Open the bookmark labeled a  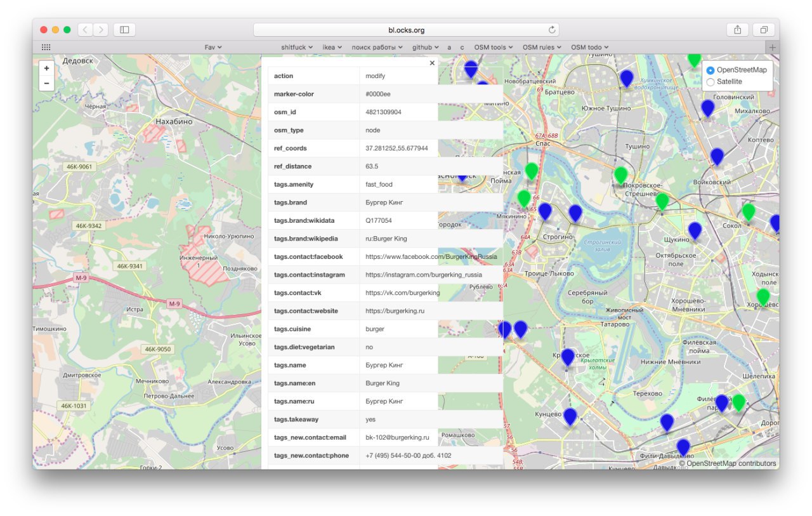click(x=449, y=48)
